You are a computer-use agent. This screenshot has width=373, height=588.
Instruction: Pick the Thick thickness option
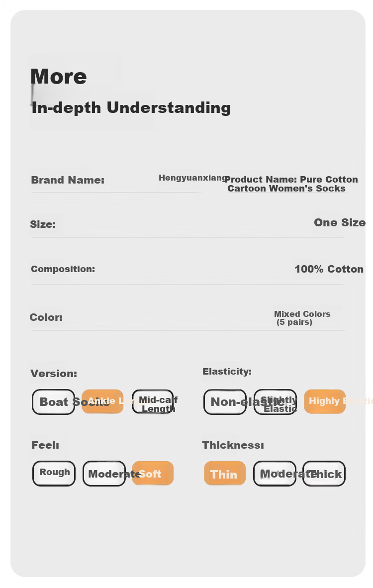pyautogui.click(x=324, y=473)
